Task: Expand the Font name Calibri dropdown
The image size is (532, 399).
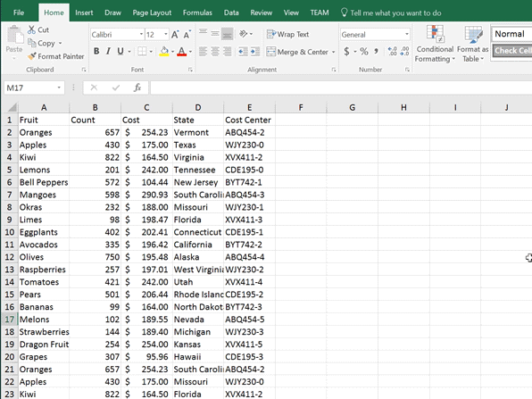Action: pos(141,34)
